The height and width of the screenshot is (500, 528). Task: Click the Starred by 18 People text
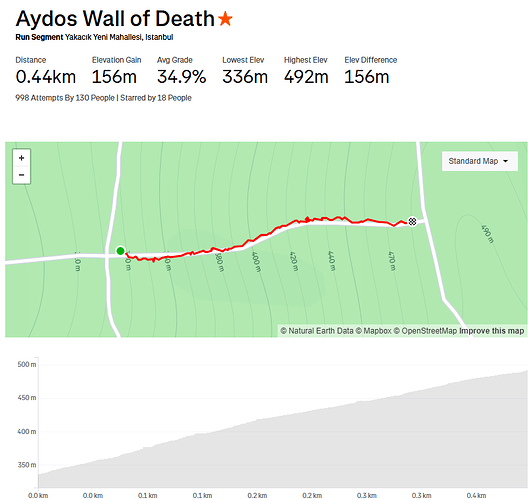[x=156, y=98]
